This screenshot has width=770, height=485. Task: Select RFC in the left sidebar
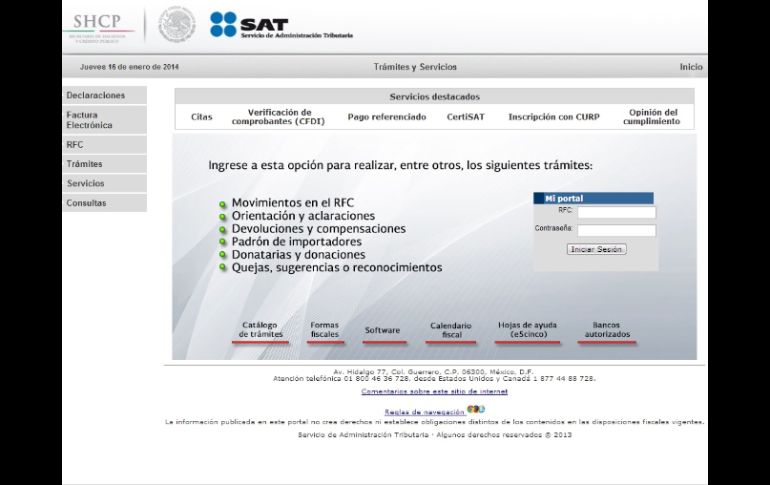point(104,145)
